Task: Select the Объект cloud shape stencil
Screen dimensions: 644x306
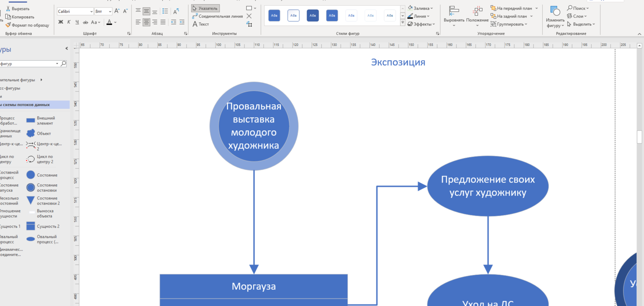Action: pos(31,133)
